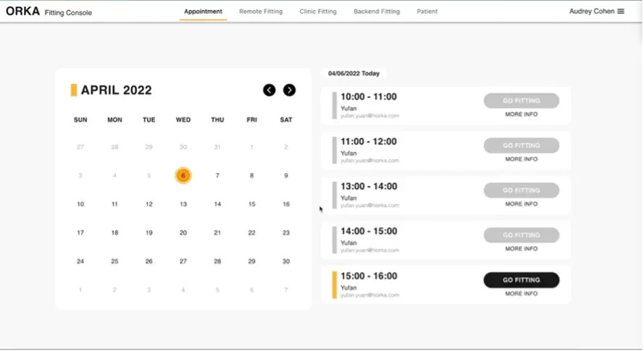Image resolution: width=644 pixels, height=351 pixels.
Task: Open the Clinic Fitting tab
Action: [318, 12]
